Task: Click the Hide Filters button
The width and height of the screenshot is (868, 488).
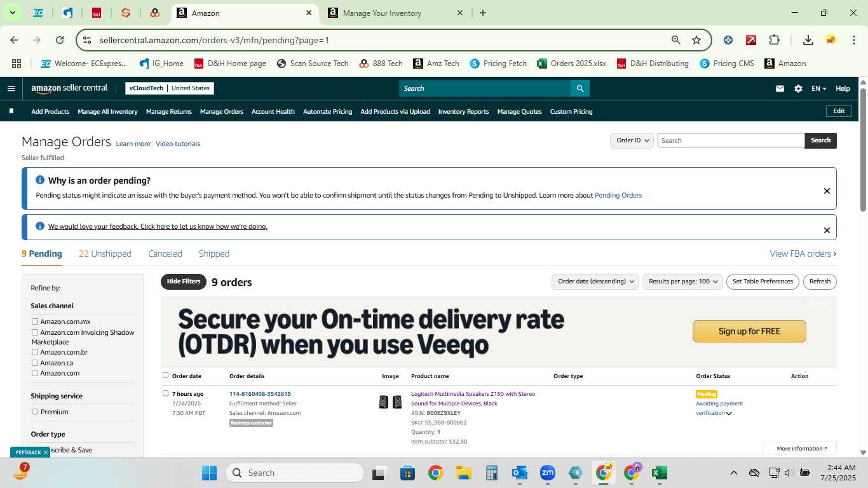Action: click(x=184, y=281)
